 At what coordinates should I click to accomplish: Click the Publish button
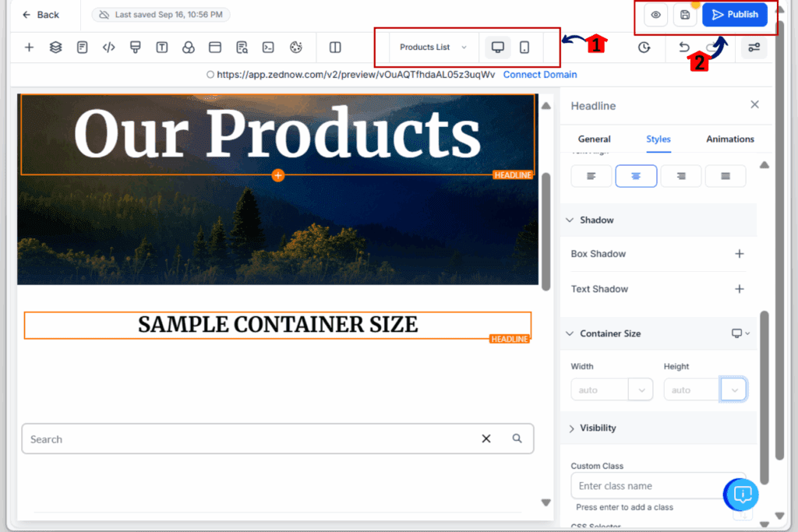point(734,15)
